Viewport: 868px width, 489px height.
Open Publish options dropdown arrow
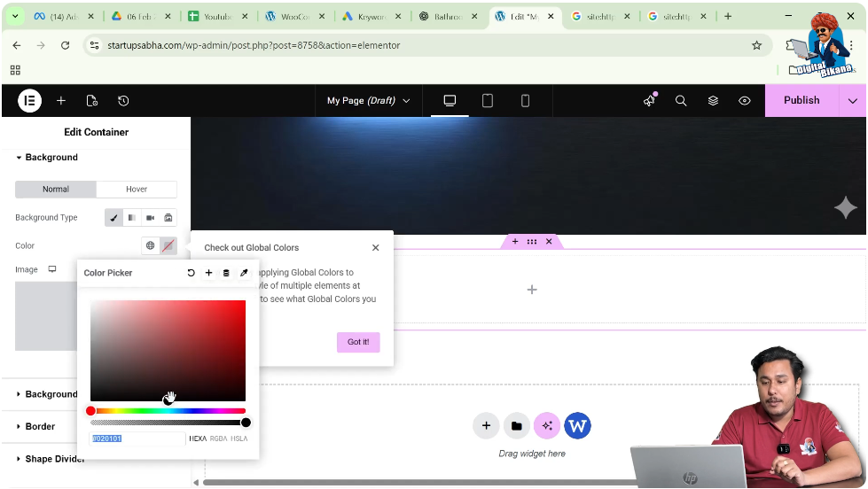click(853, 101)
